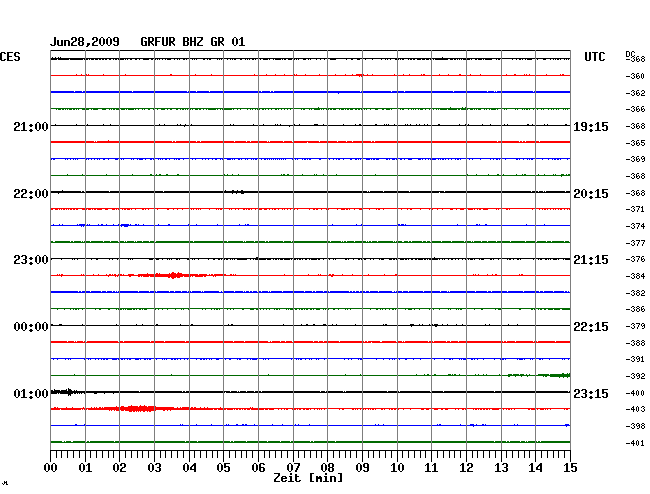Viewport: 650px width, 494px height.
Task: Click the 23:15 UTC time label
Action: [591, 393]
